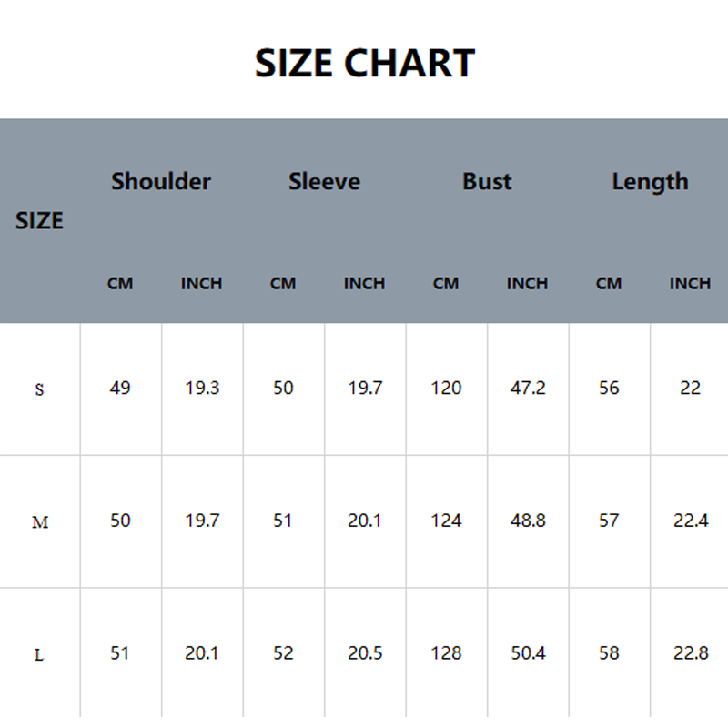
Task: Select the S size row label
Action: [39, 390]
